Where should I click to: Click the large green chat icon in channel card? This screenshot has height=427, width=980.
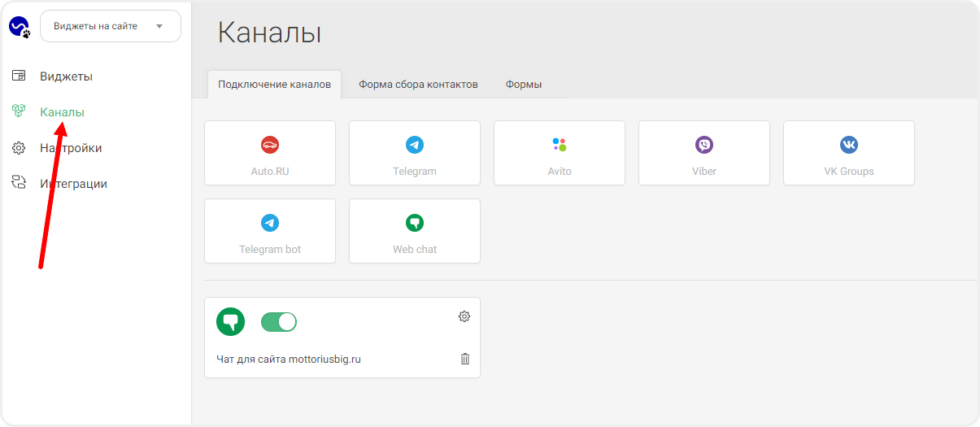231,322
